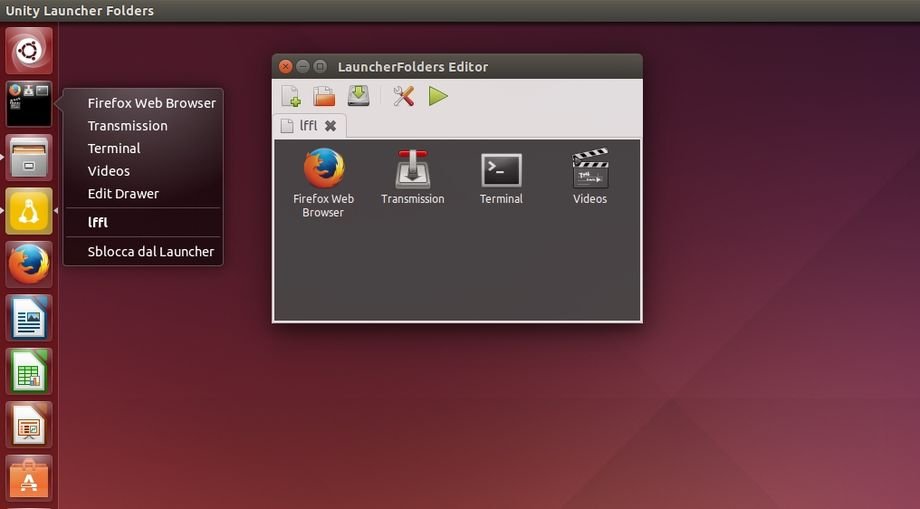920x509 pixels.
Task: Close the lffl tab with its X
Action: tap(330, 126)
